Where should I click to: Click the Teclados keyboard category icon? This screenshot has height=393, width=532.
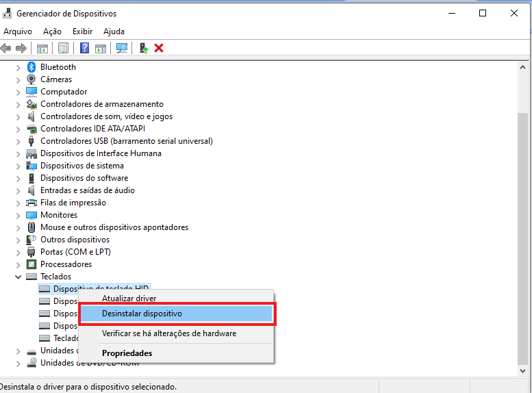click(31, 277)
